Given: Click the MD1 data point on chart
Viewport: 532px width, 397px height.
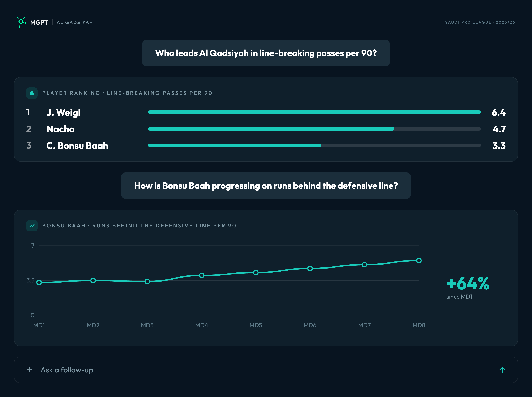Looking at the screenshot, I should 39,282.
